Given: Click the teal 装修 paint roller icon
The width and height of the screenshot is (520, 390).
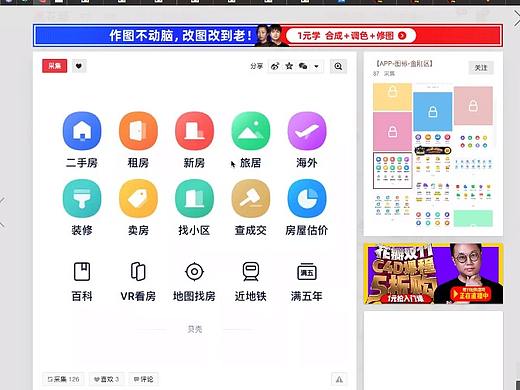Looking at the screenshot, I should [82, 199].
